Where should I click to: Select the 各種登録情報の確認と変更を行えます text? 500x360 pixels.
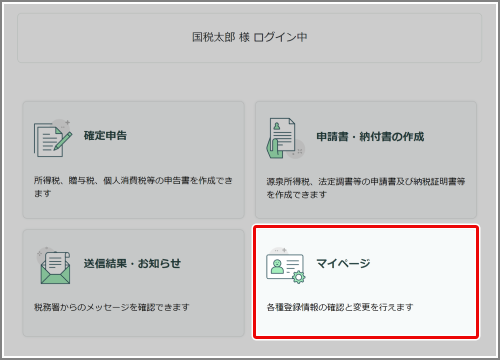pos(340,307)
